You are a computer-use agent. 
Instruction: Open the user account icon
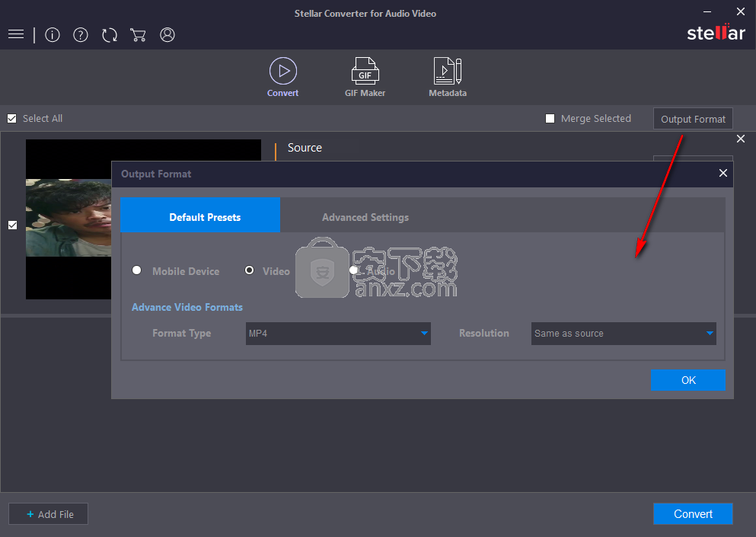pos(167,35)
